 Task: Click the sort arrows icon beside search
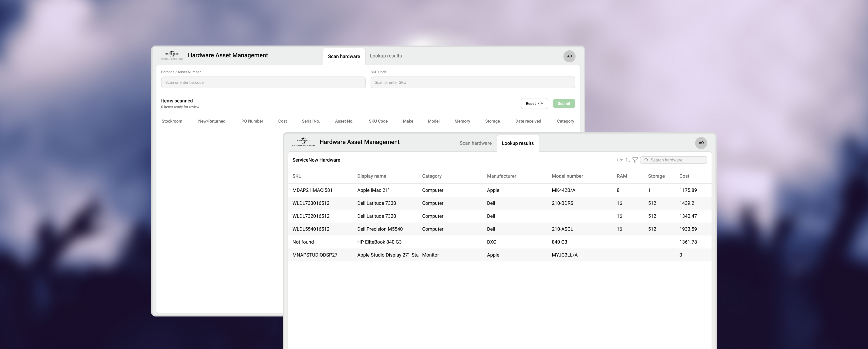tap(628, 160)
